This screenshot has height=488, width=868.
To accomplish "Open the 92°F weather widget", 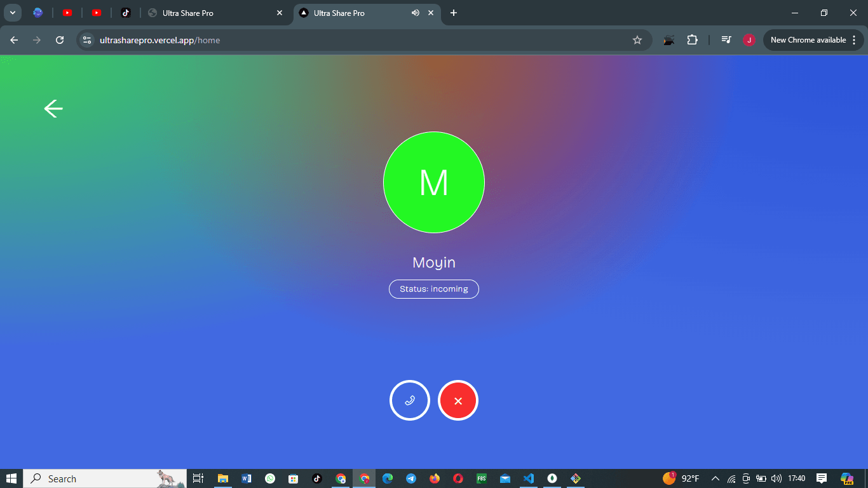I will click(681, 478).
